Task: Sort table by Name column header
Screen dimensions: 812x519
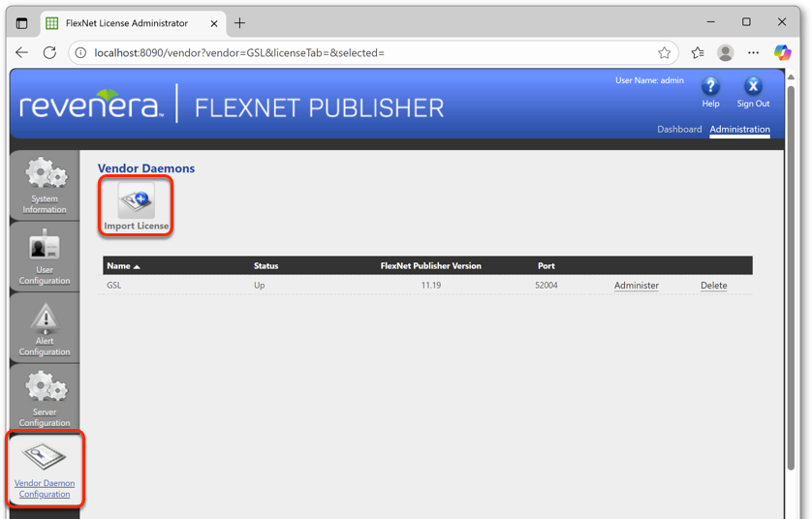Action: [x=123, y=265]
